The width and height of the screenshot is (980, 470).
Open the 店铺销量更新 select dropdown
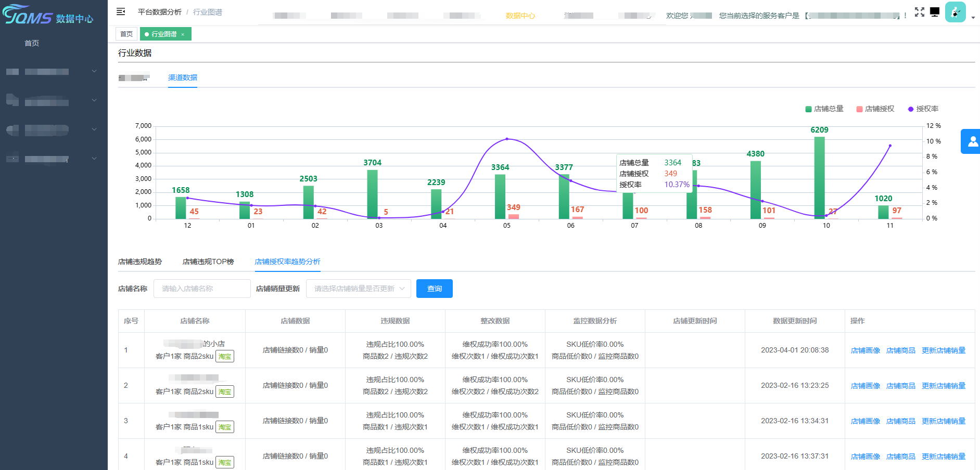[359, 289]
